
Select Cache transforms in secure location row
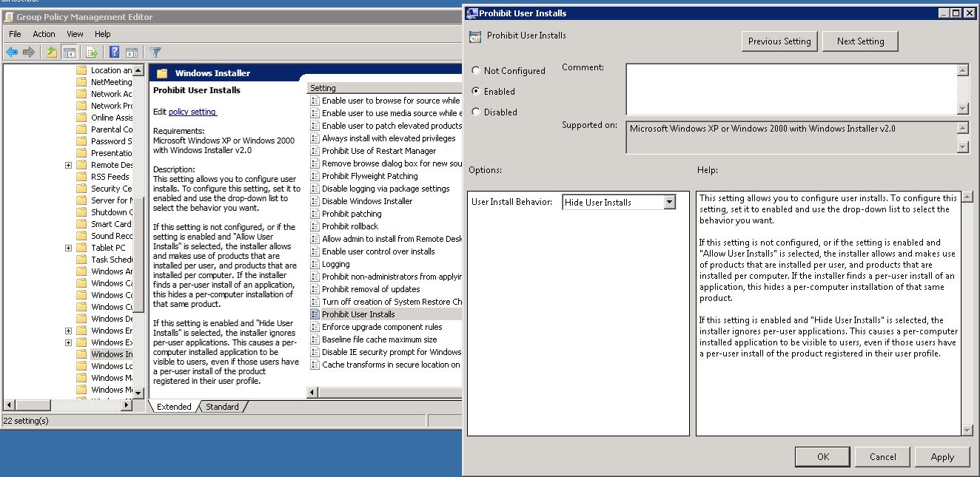point(391,365)
